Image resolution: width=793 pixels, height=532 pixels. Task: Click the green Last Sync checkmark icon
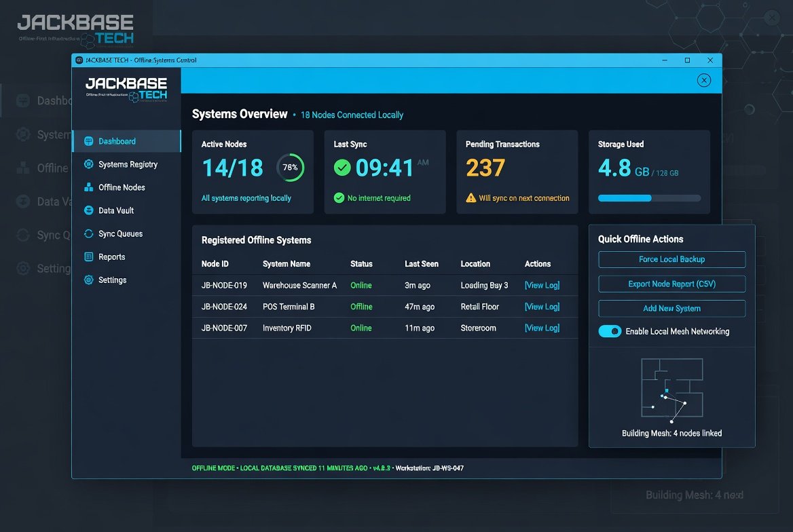[x=342, y=168]
